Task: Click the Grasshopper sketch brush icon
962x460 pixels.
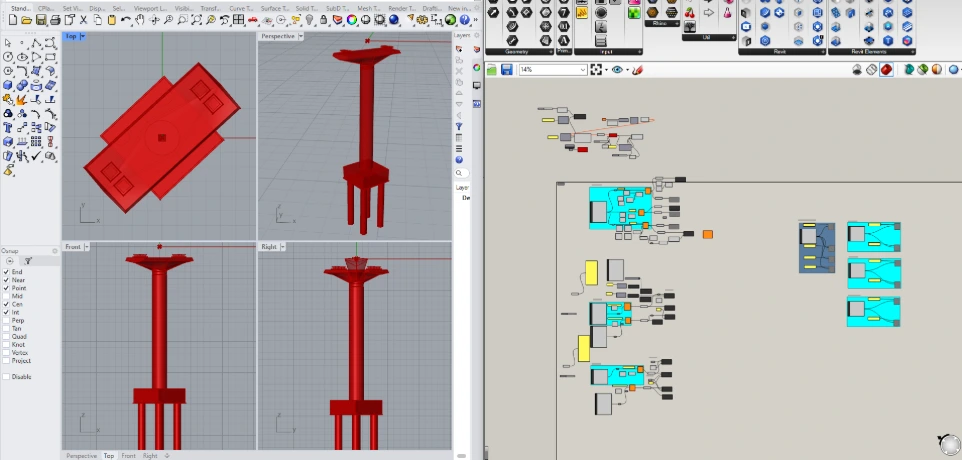Action: click(638, 70)
